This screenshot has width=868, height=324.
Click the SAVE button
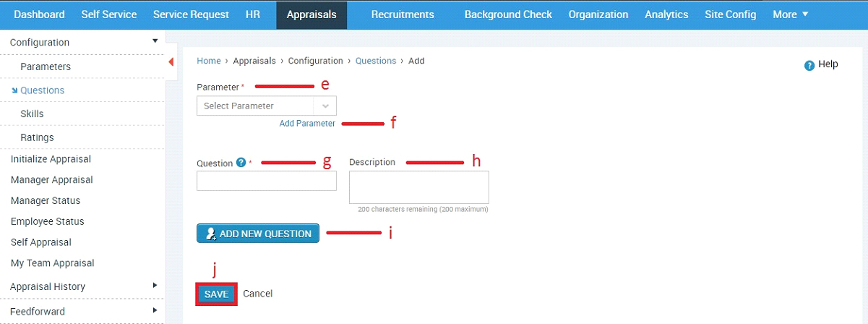pyautogui.click(x=216, y=294)
